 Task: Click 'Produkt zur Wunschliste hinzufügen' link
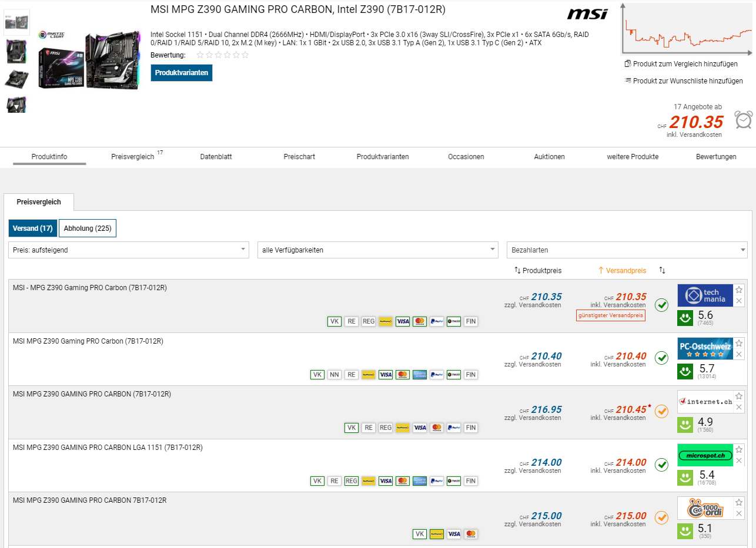point(683,81)
